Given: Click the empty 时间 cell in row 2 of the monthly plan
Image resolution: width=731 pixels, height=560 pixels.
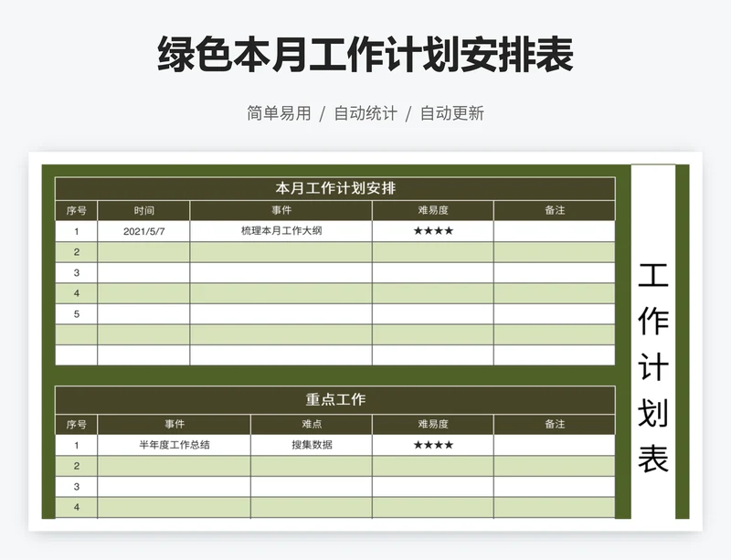Looking at the screenshot, I should (x=143, y=252).
